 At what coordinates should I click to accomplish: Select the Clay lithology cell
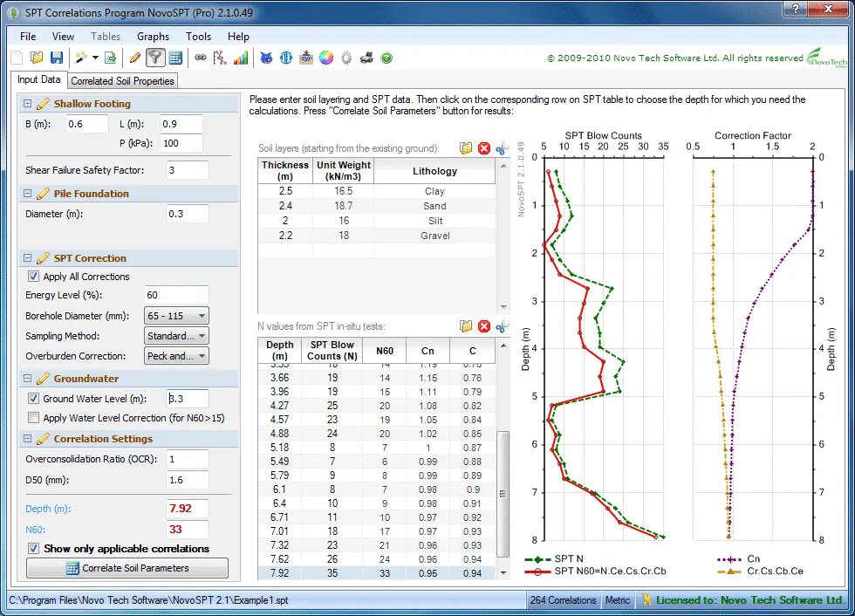click(x=434, y=191)
